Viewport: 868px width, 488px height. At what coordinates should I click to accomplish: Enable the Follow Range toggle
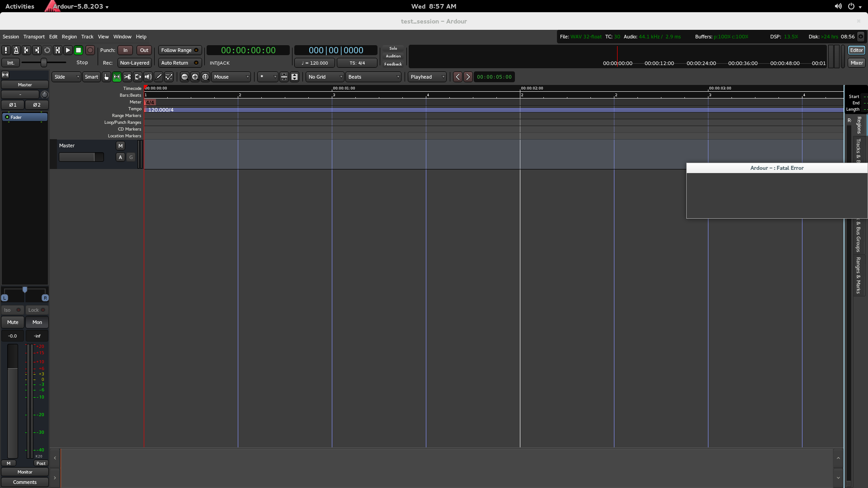click(x=179, y=50)
